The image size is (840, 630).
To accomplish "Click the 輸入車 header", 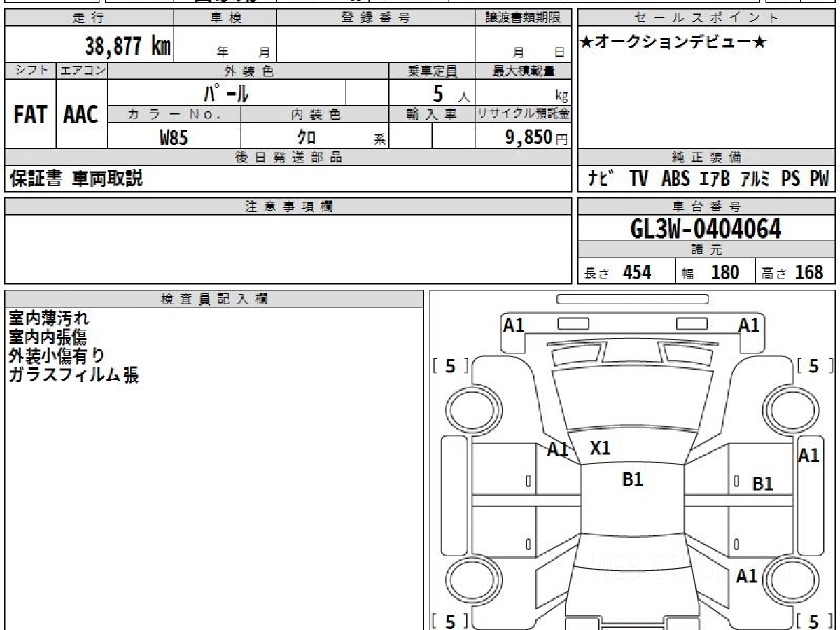I will [432, 114].
